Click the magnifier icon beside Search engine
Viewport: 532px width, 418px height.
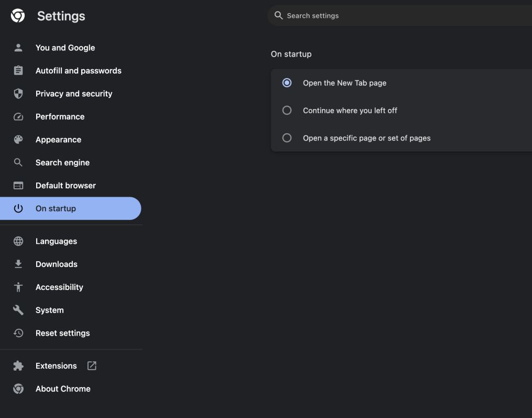18,163
